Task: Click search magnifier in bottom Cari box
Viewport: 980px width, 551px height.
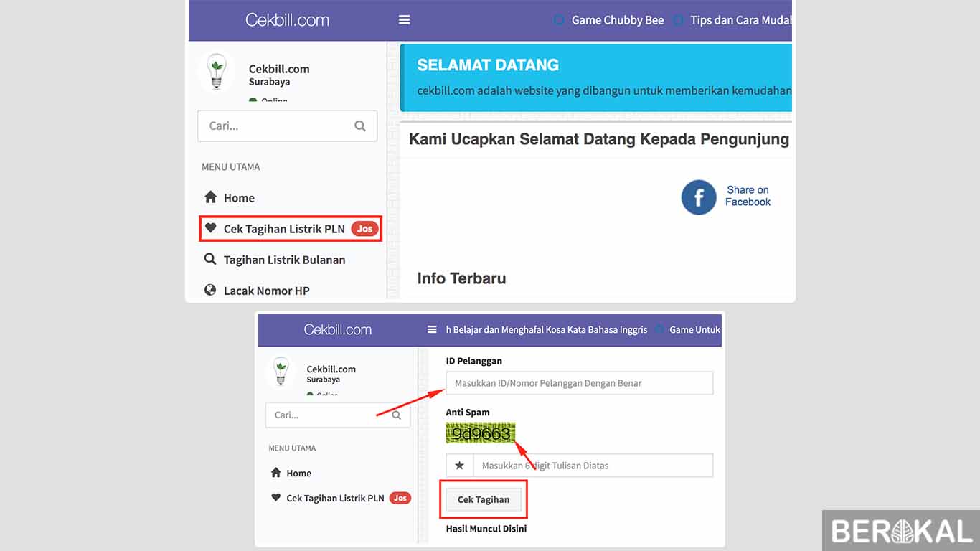Action: pyautogui.click(x=396, y=415)
